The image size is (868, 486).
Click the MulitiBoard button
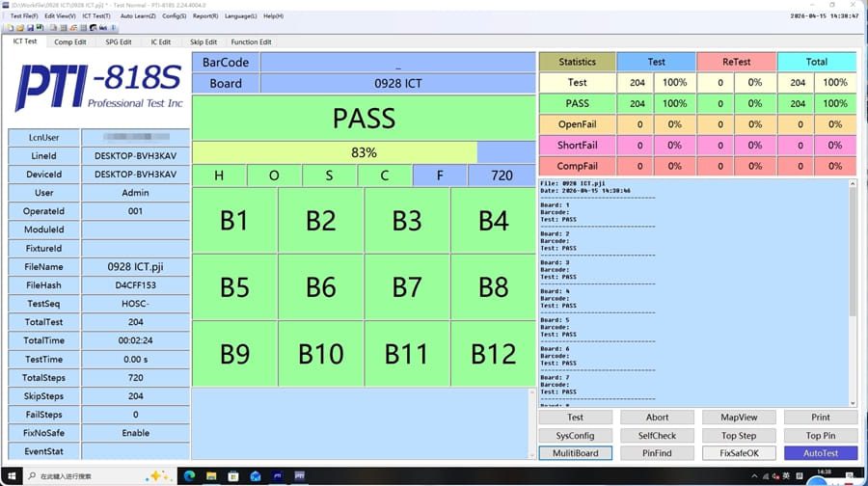click(x=575, y=453)
